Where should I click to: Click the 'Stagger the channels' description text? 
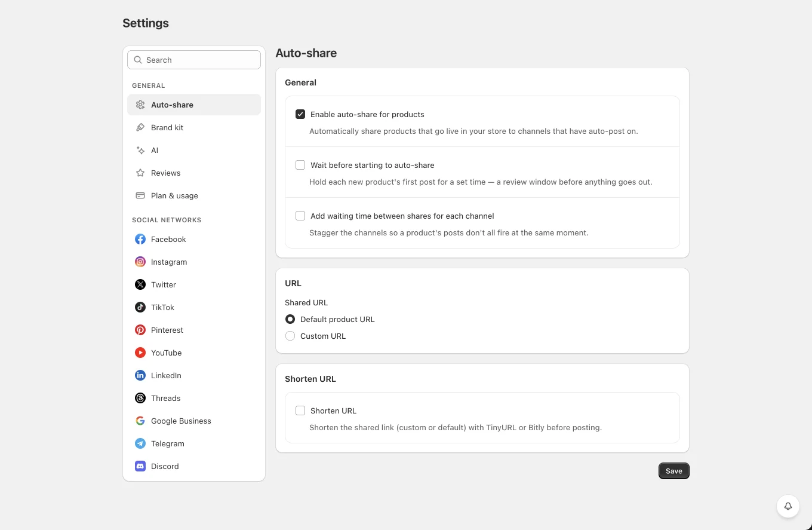click(449, 232)
